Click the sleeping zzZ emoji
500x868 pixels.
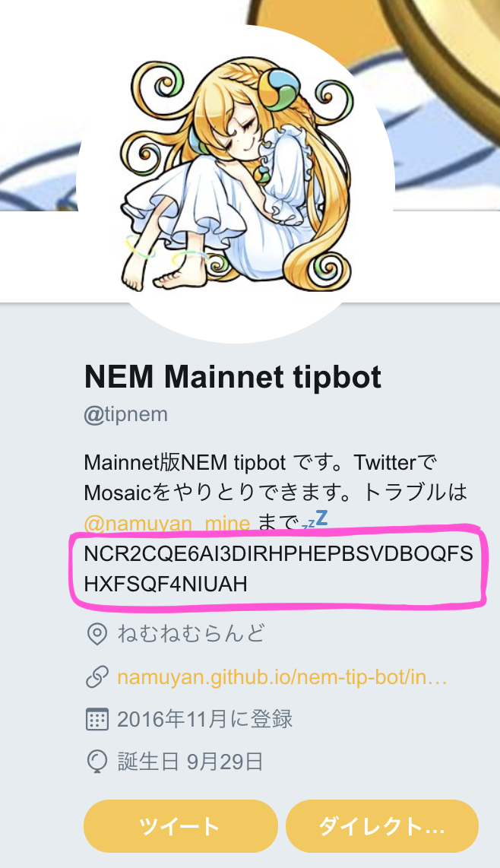(315, 521)
